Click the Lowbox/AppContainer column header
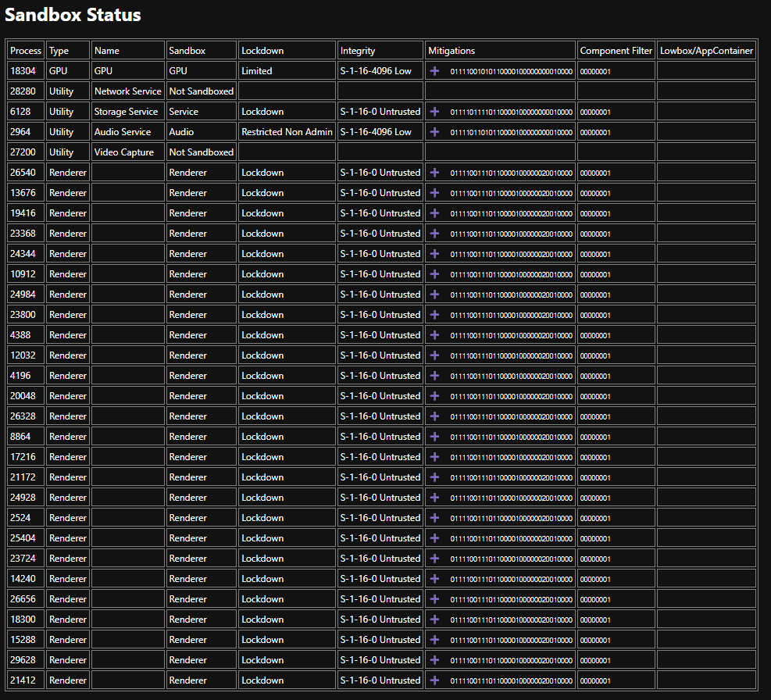 click(x=706, y=51)
